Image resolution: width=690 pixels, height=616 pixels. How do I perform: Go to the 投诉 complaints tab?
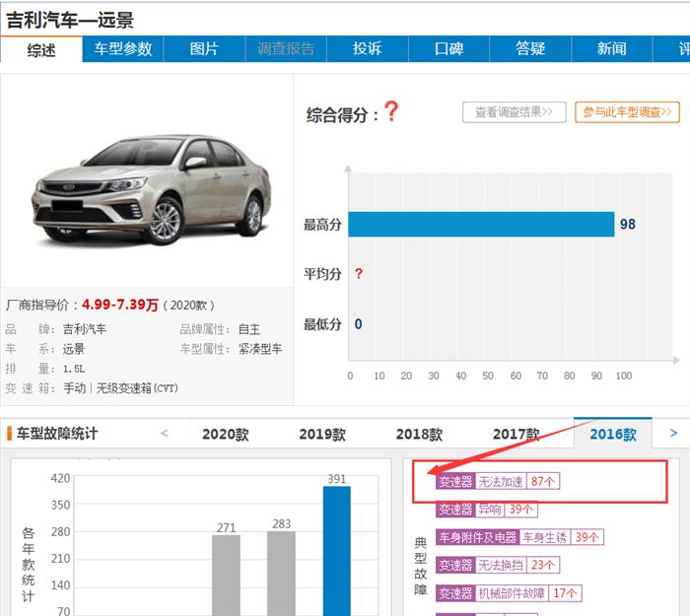pos(368,49)
